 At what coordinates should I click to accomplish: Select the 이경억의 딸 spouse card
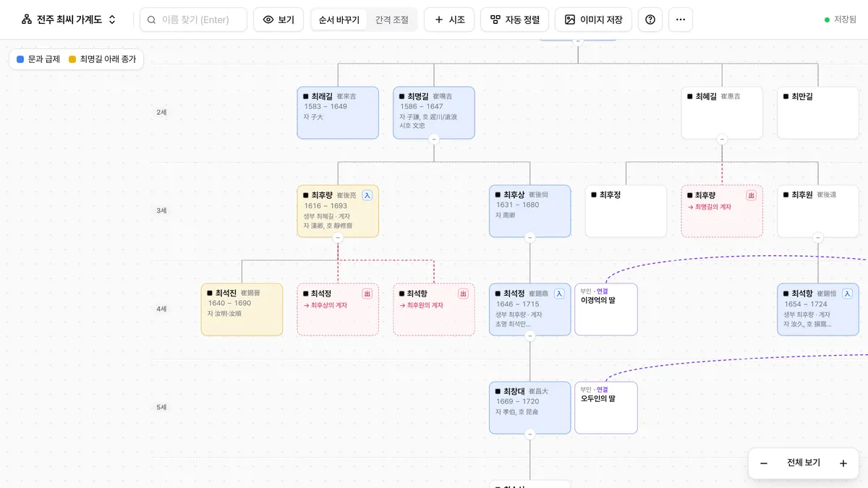tap(606, 309)
